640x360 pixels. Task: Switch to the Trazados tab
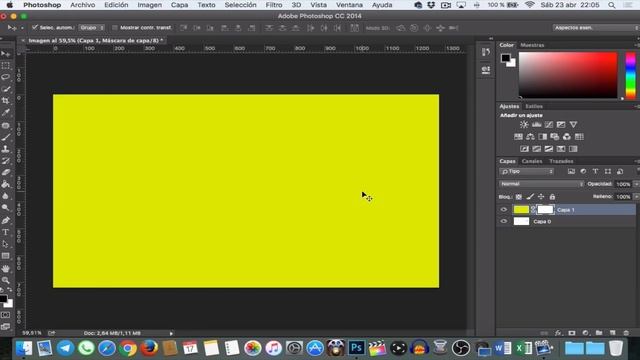561,161
